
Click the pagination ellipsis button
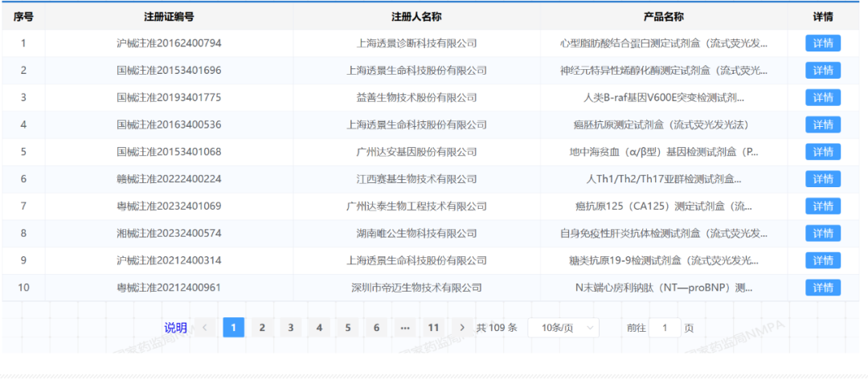pyautogui.click(x=405, y=328)
